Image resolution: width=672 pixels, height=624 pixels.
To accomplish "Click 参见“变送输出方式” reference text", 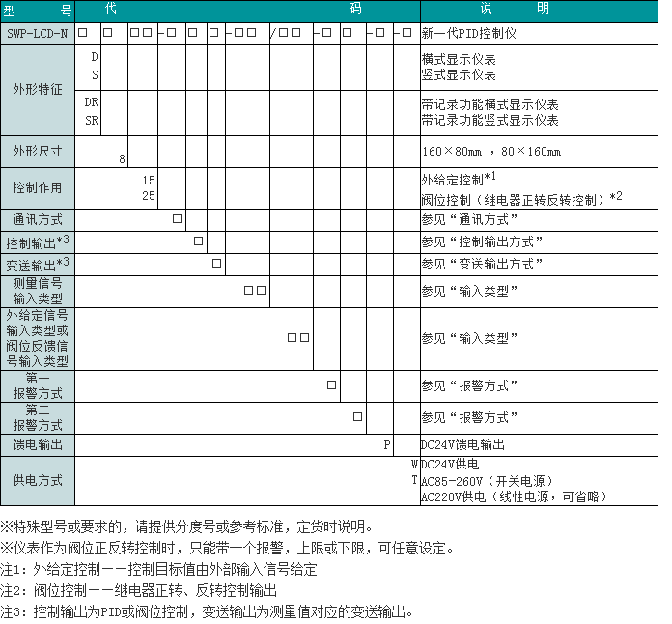I will [482, 264].
